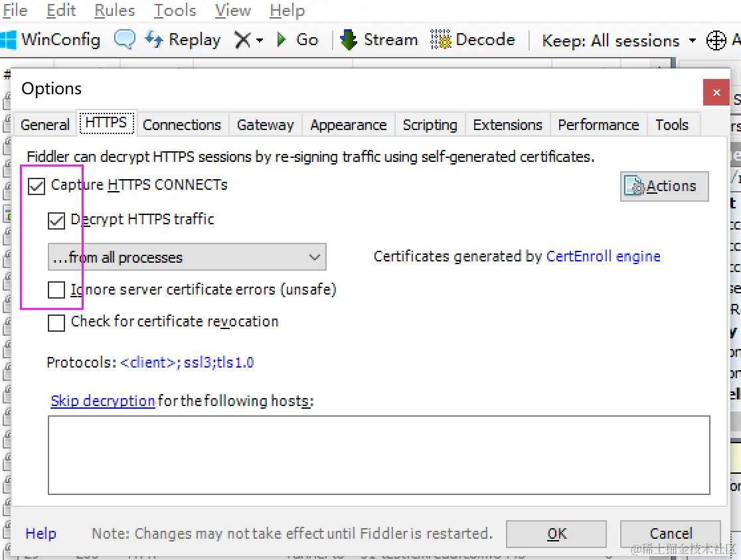Open the File menu
The height and width of the screenshot is (560, 741).
coord(15,11)
